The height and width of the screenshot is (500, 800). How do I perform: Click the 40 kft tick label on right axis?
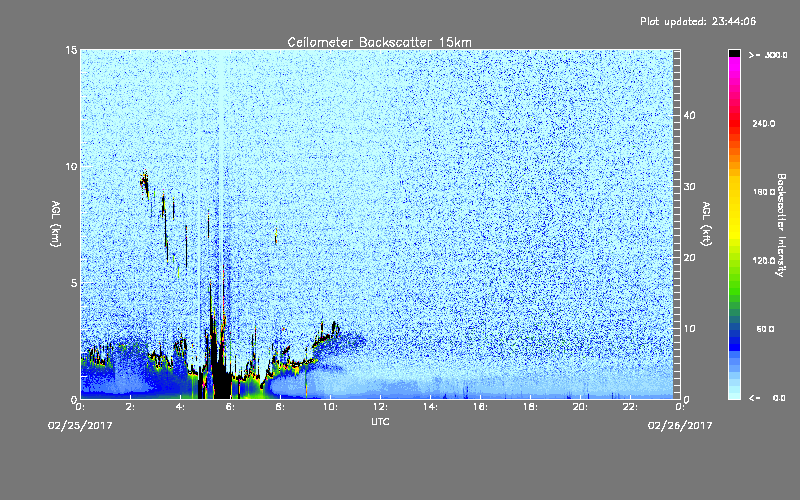coord(689,115)
